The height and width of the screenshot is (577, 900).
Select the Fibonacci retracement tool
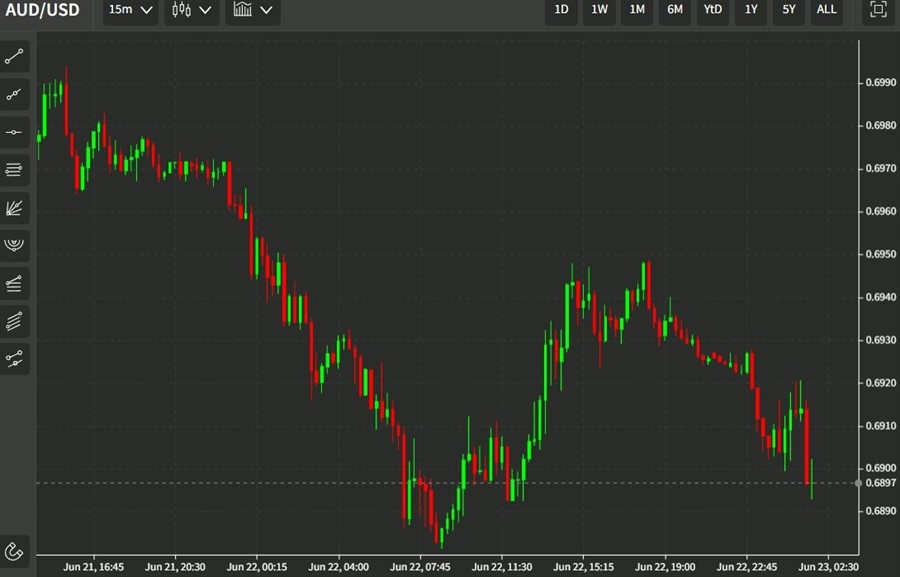[x=14, y=283]
